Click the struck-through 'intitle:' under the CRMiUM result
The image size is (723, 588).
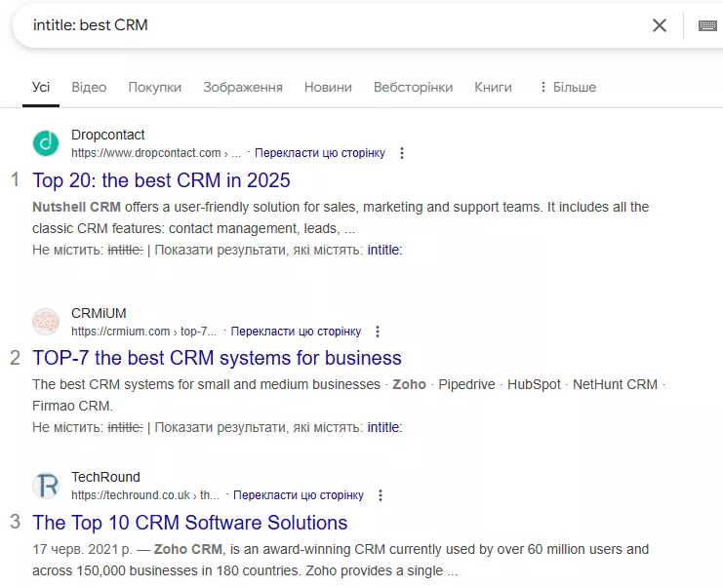[x=126, y=428]
